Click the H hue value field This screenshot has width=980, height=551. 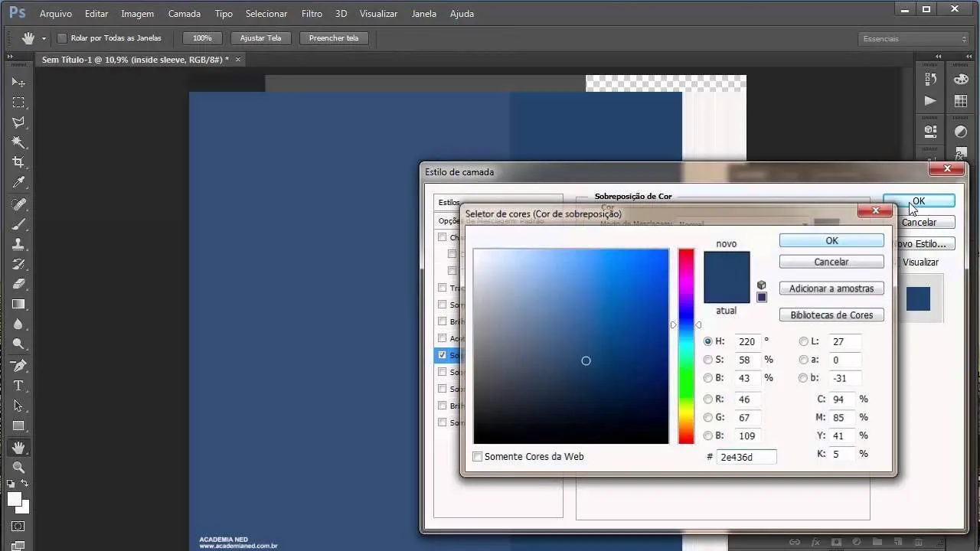[x=748, y=341]
